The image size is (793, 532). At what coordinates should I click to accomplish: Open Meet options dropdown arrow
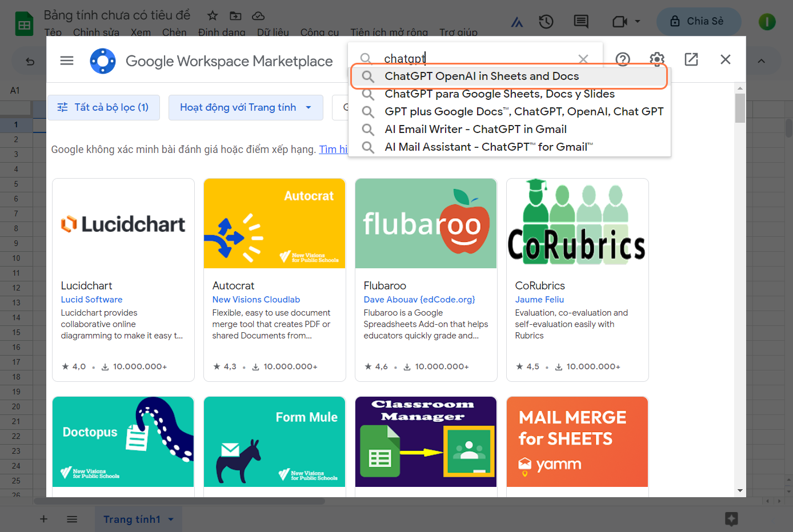click(x=638, y=22)
